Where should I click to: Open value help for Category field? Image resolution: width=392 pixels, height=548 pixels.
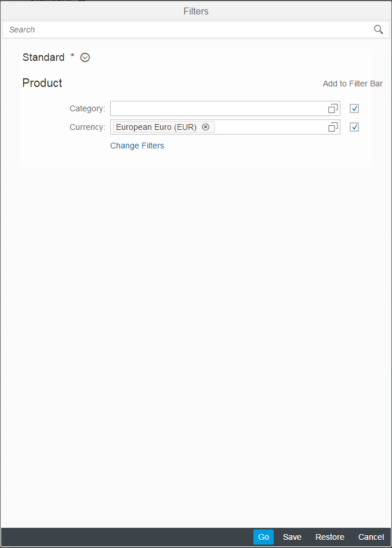pyautogui.click(x=333, y=108)
